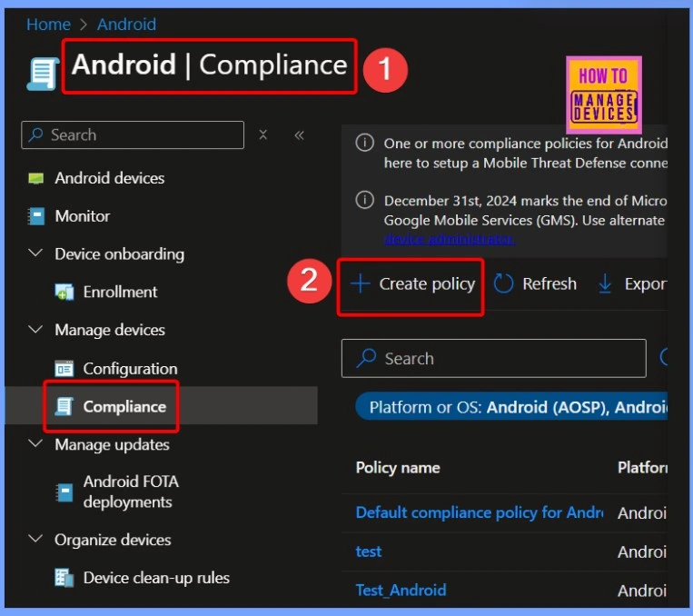Go to Android breadcrumb link
Screen dimensions: 693x616
(126, 25)
